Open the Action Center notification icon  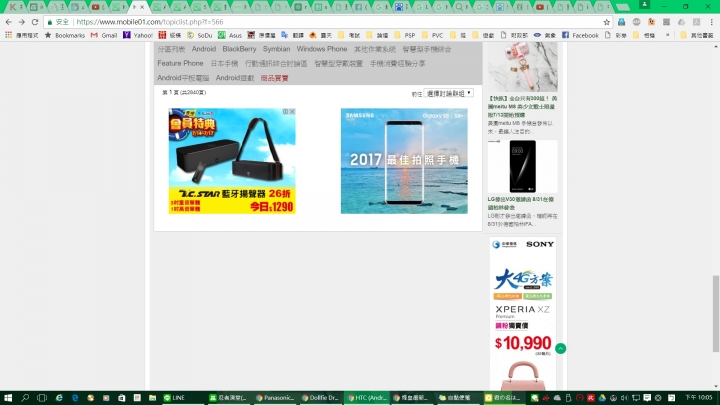(x=647, y=398)
